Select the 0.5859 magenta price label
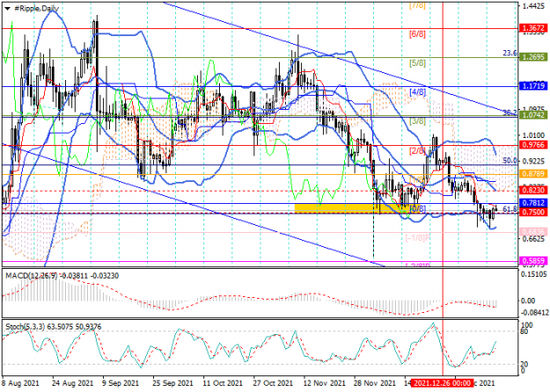Screen dimensions: 550x392 (x=532, y=261)
